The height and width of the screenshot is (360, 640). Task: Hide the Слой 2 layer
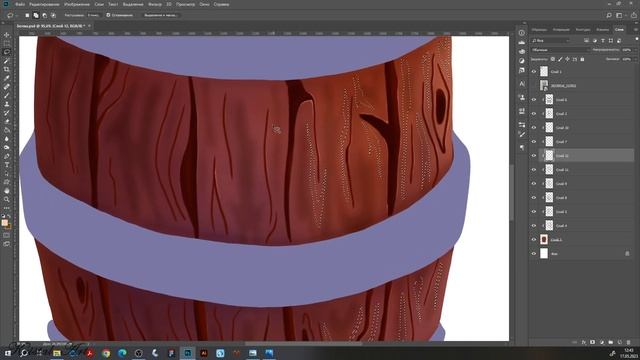tap(534, 113)
